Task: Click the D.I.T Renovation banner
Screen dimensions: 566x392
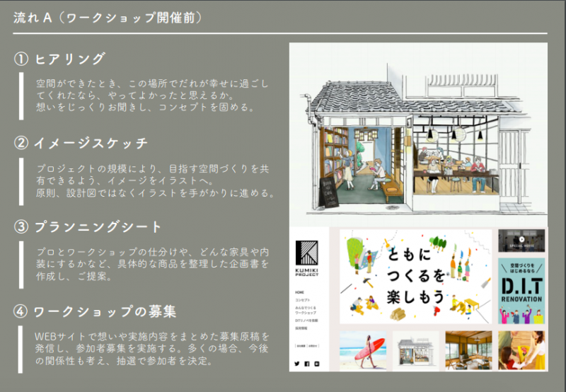Action: (x=521, y=290)
